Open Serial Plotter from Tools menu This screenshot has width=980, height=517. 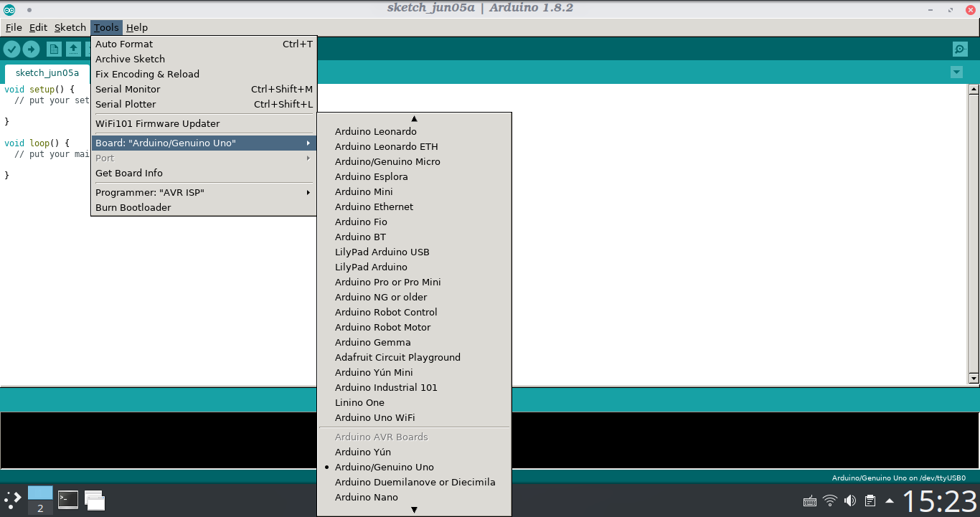coord(204,104)
